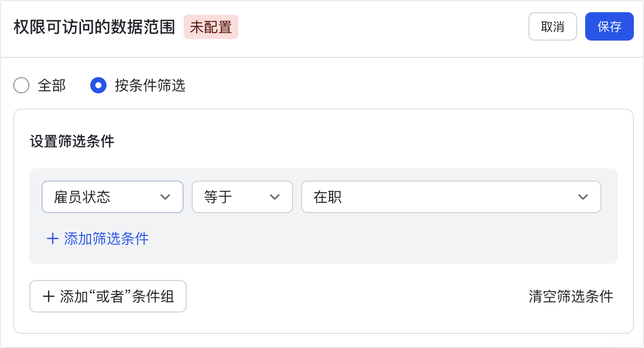Click the chevron arrow in 在职 value box

pyautogui.click(x=583, y=197)
